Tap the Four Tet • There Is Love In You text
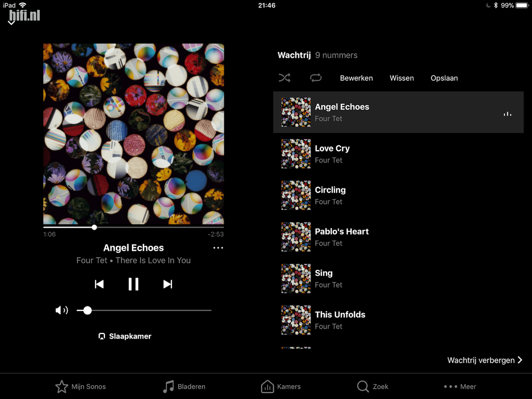Viewport: 532px width, 399px height. [x=133, y=260]
